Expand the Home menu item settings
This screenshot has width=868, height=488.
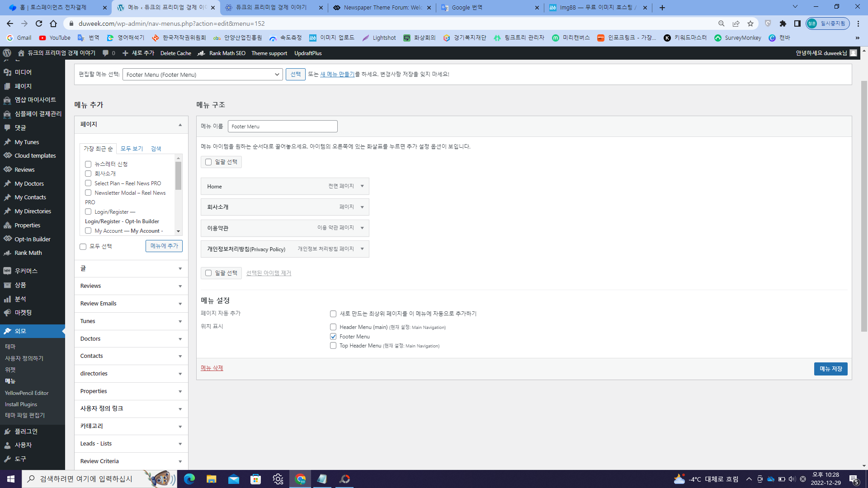(362, 186)
